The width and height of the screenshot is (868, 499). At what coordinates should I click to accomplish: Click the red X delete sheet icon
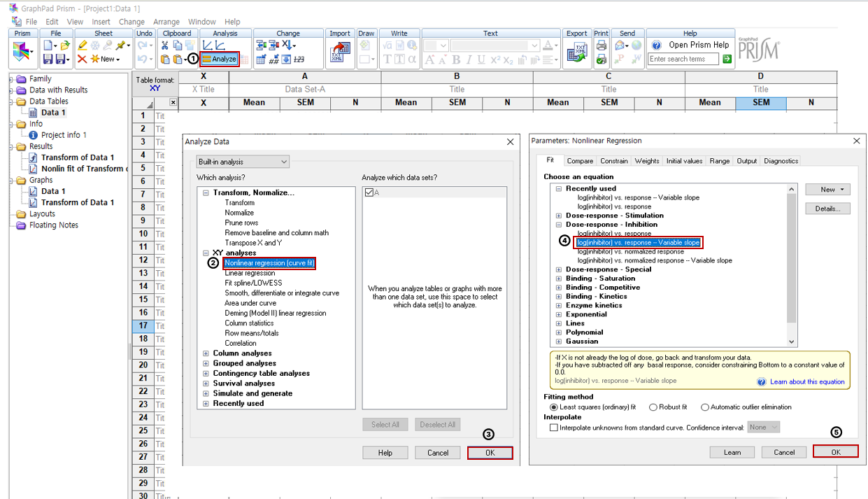82,59
